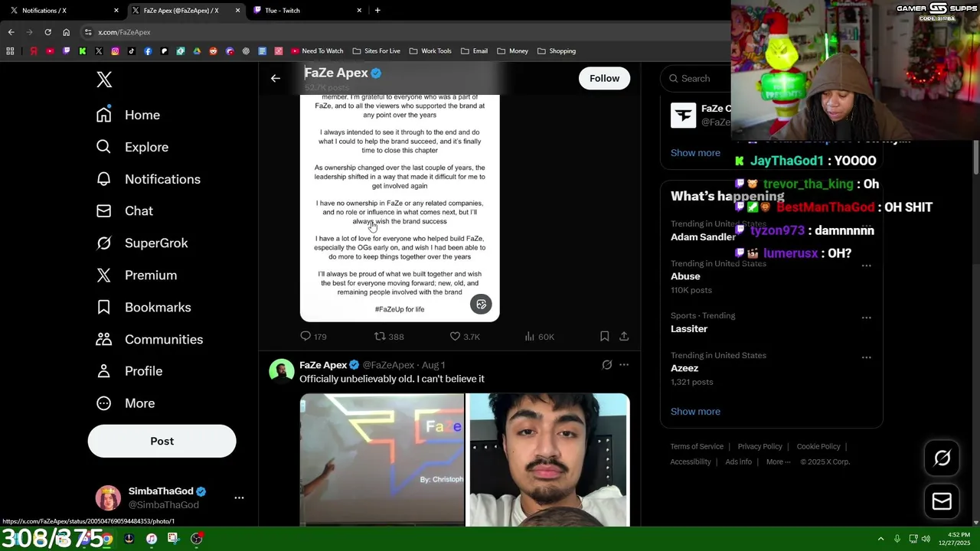Viewport: 980px width, 551px height.
Task: Open SuperGrok in the sidebar
Action: pos(142,243)
